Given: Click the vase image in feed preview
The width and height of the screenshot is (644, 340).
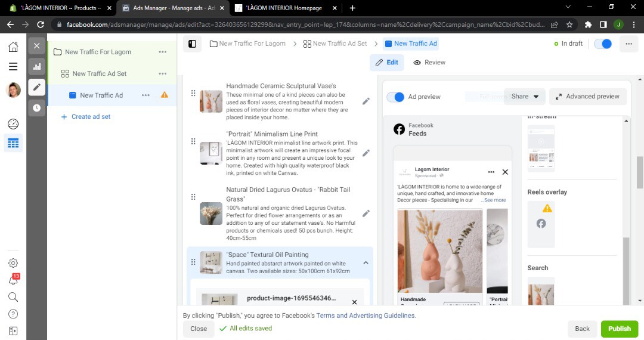Looking at the screenshot, I should [x=440, y=251].
